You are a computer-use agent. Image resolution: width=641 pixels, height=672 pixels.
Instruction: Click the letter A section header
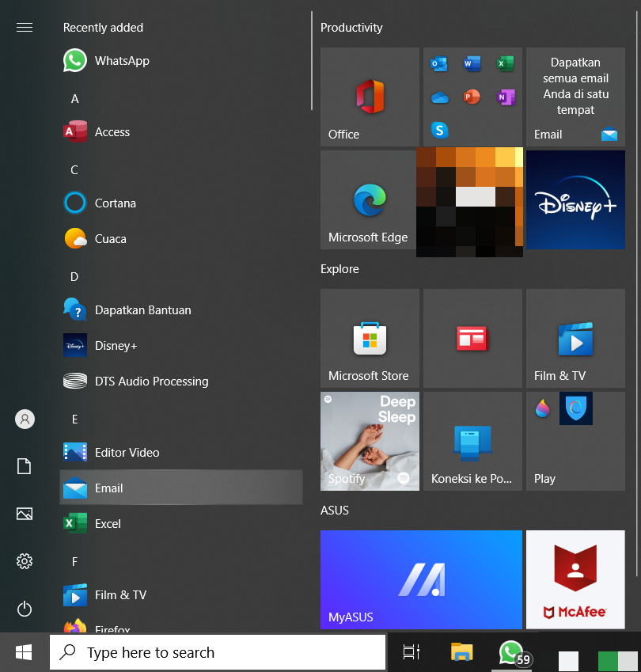75,99
